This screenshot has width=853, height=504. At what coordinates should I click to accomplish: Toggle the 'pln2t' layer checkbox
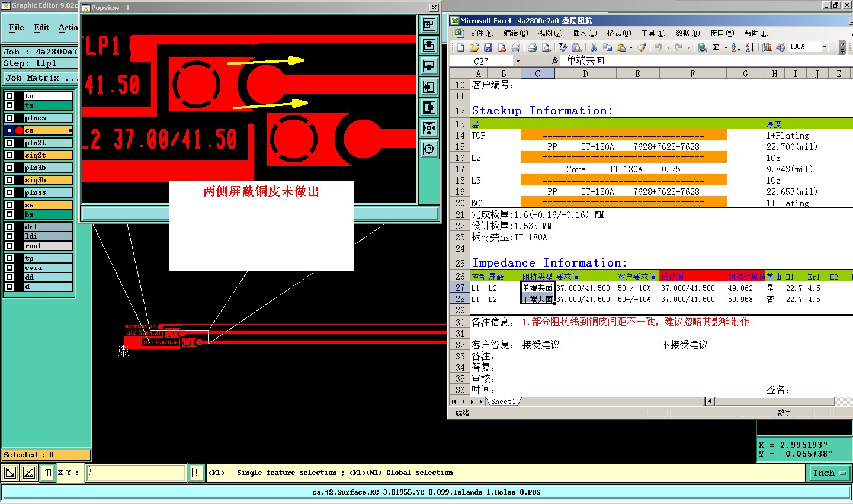pos(9,143)
